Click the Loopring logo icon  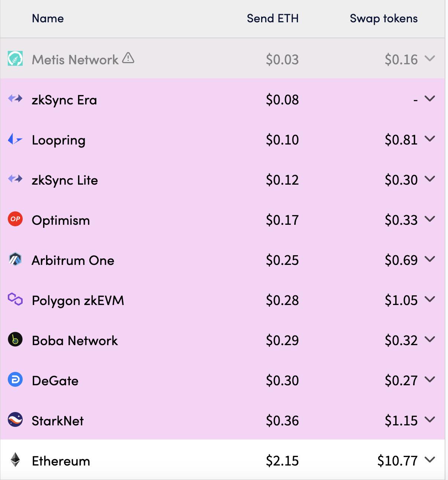coord(15,139)
